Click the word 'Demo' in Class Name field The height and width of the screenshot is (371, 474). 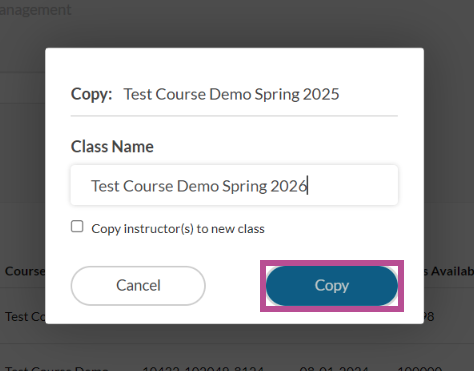(x=198, y=186)
